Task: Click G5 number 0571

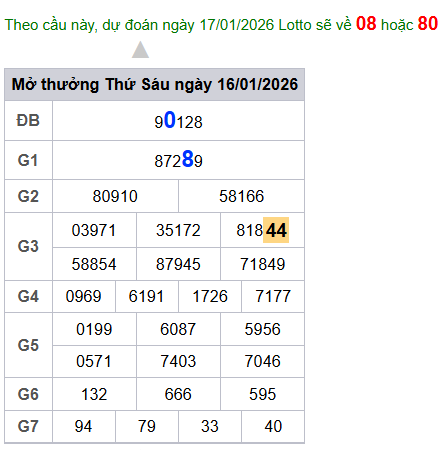Action: [x=94, y=361]
